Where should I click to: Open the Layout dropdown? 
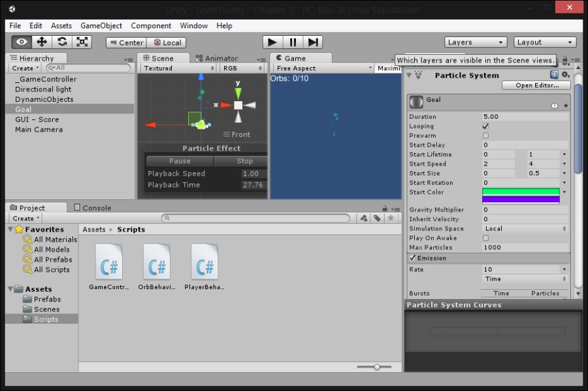(544, 42)
